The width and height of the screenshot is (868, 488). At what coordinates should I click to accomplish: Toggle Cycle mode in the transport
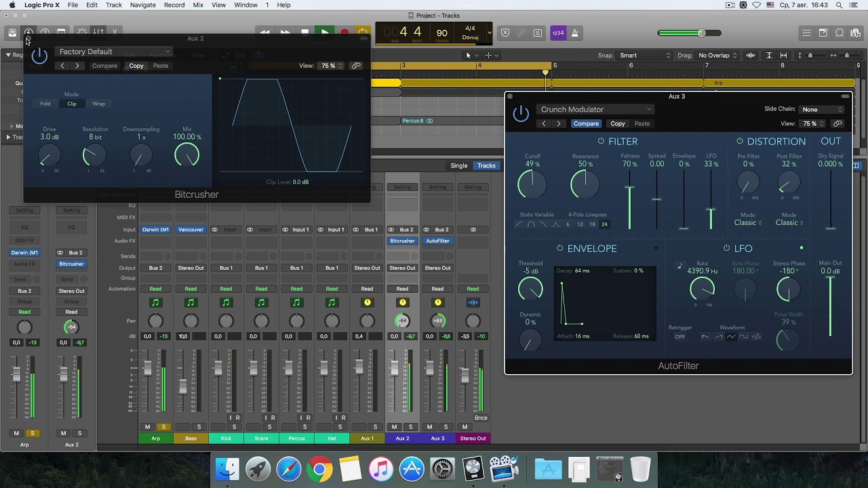point(363,33)
